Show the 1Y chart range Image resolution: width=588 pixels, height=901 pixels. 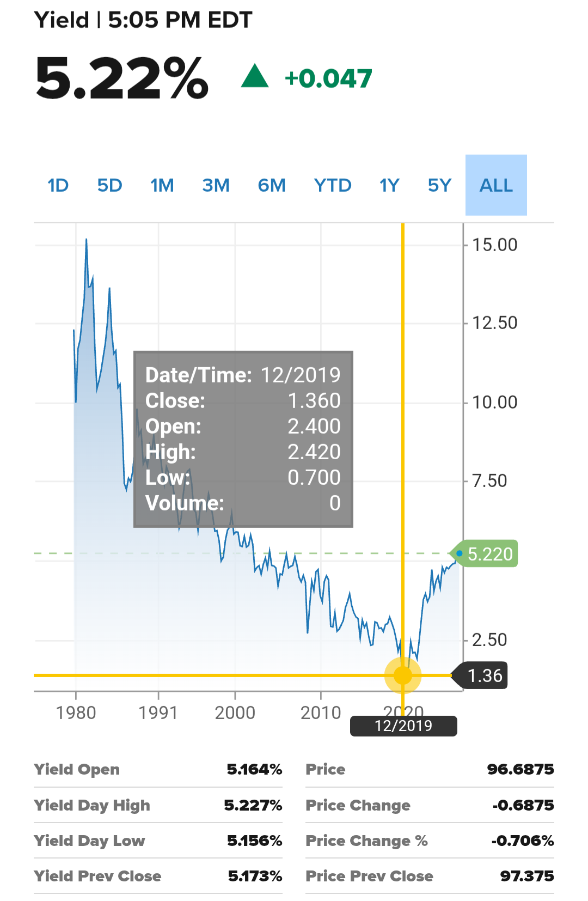389,185
